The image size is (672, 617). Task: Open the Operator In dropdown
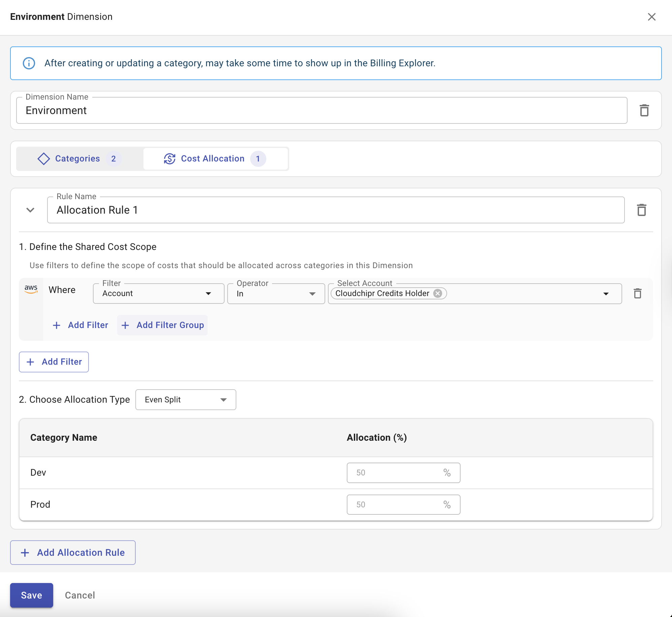click(276, 294)
